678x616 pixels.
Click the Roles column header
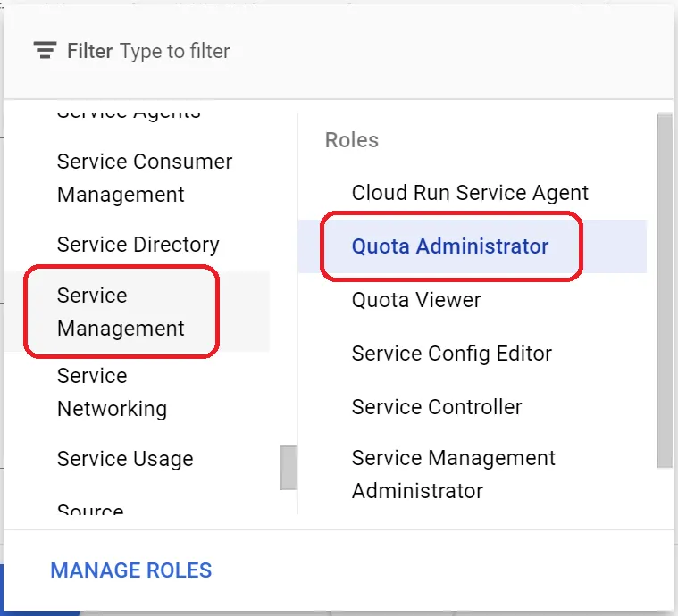pyautogui.click(x=352, y=140)
